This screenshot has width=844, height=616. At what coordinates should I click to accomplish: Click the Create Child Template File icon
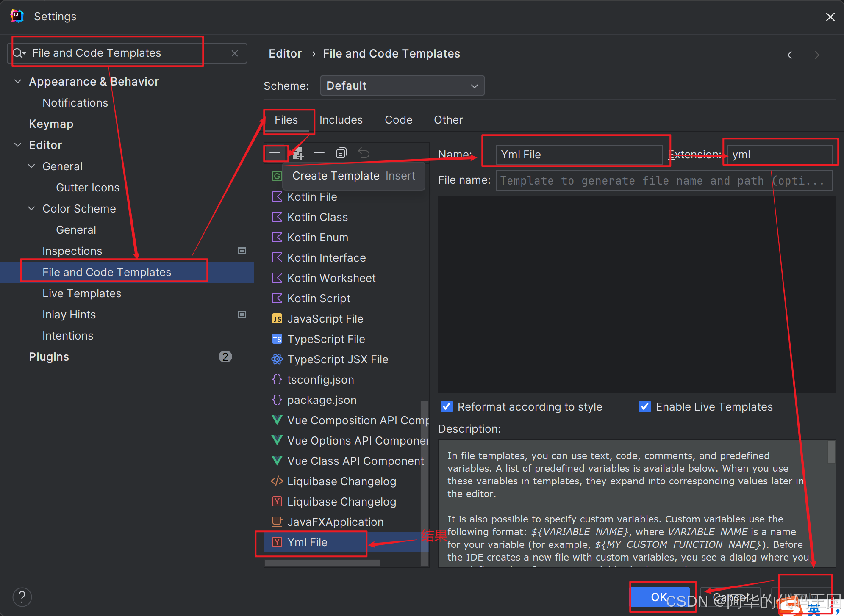[x=298, y=153]
